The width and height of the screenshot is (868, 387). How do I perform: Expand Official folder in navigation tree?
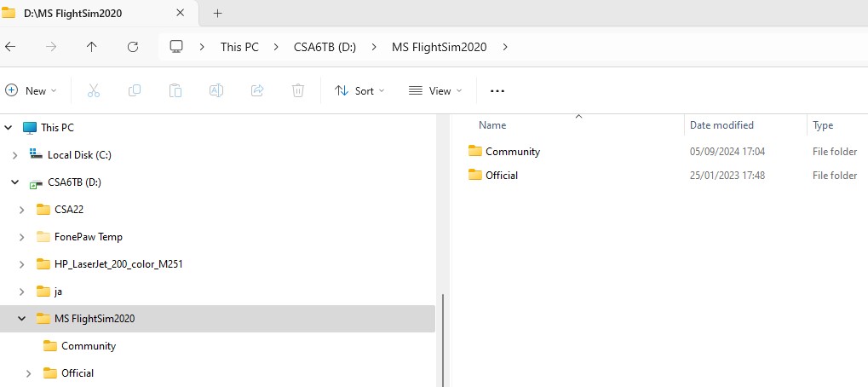28,373
